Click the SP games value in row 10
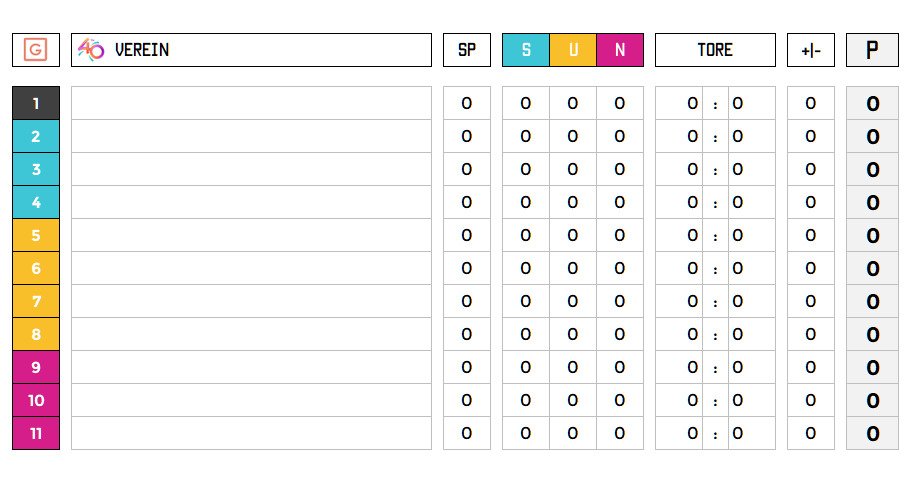The width and height of the screenshot is (911, 483). pos(467,400)
